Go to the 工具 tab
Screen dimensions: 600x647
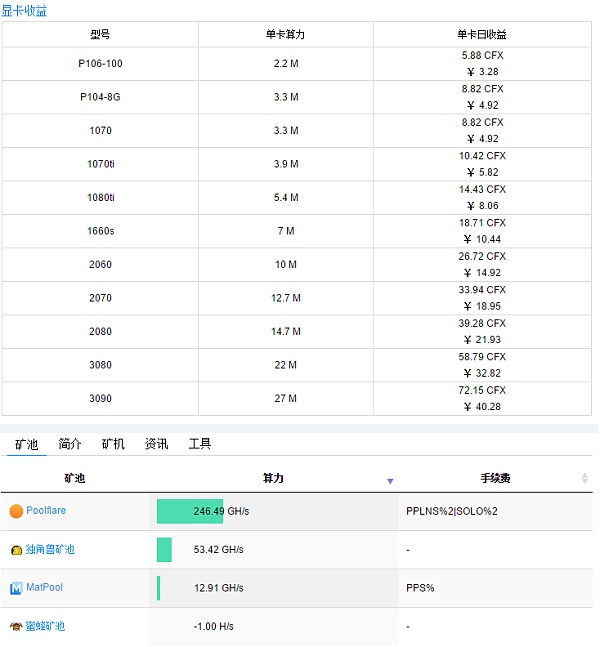click(200, 444)
